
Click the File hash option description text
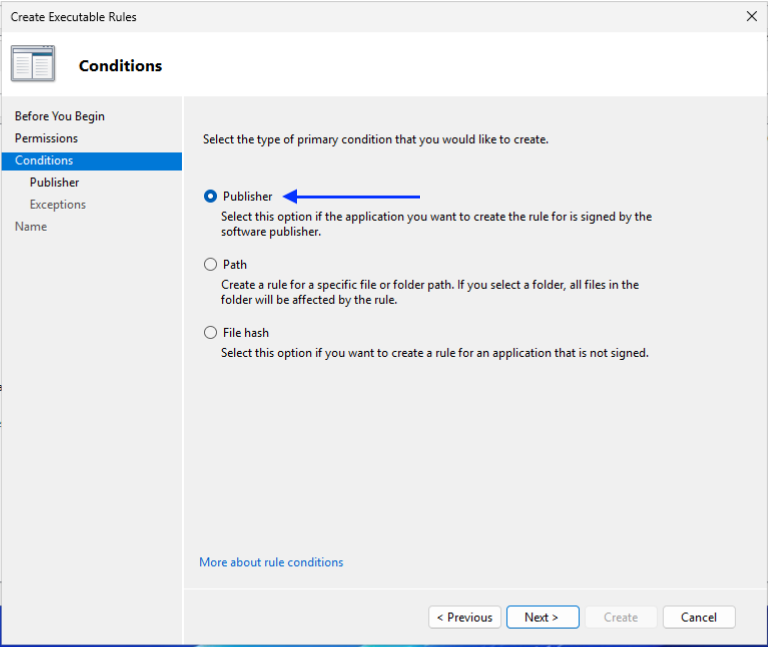pos(434,353)
